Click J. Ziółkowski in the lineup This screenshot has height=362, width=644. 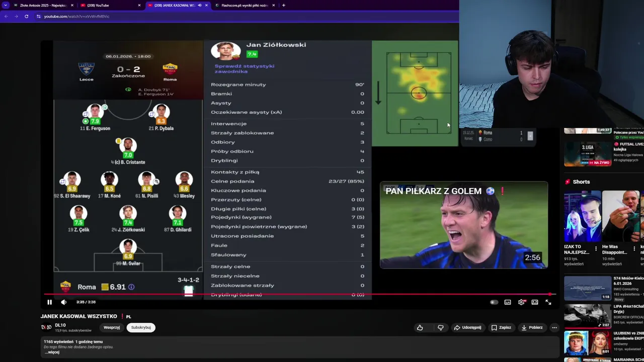[128, 219]
